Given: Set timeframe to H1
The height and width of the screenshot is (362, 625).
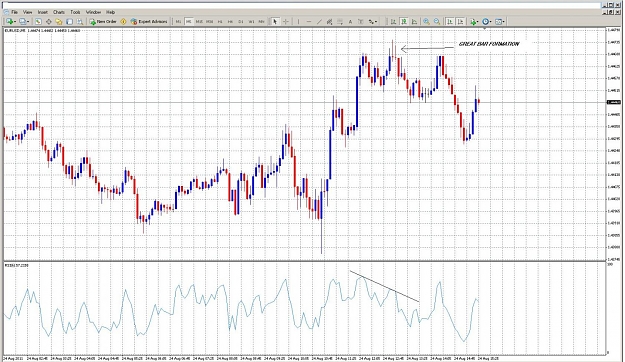Looking at the screenshot, I should point(220,22).
